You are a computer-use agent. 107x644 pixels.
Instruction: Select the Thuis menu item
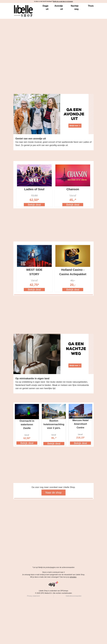click(x=91, y=6)
